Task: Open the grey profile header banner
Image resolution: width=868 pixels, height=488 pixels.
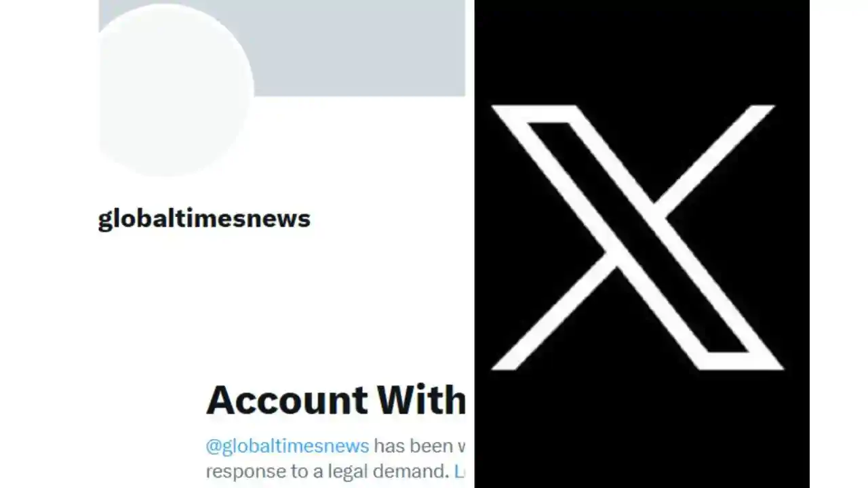Action: click(x=359, y=47)
